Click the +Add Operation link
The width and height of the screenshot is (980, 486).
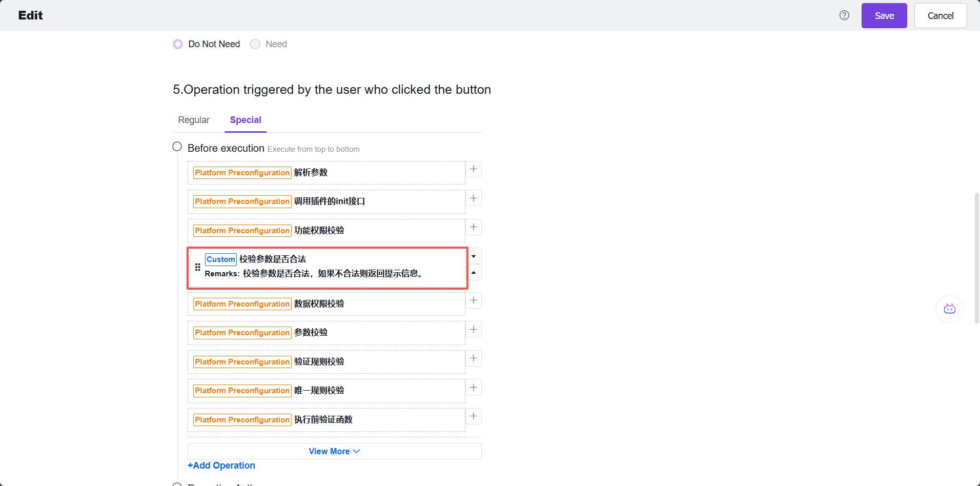[x=221, y=465]
